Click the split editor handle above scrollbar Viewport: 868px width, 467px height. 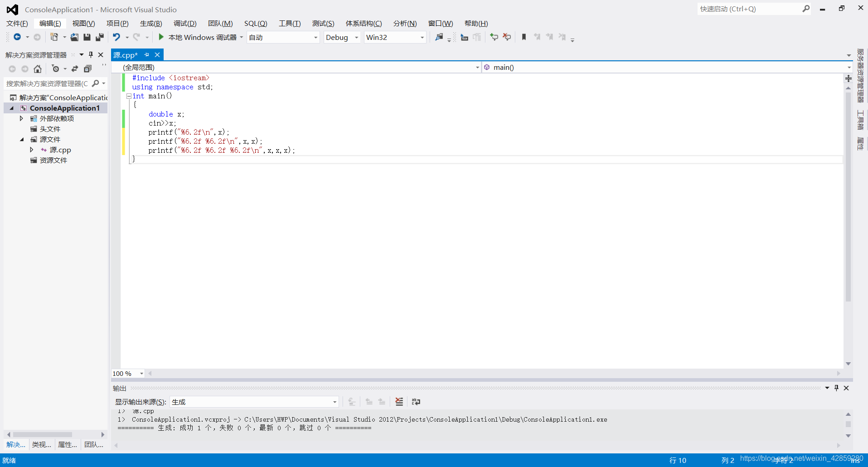(x=848, y=78)
